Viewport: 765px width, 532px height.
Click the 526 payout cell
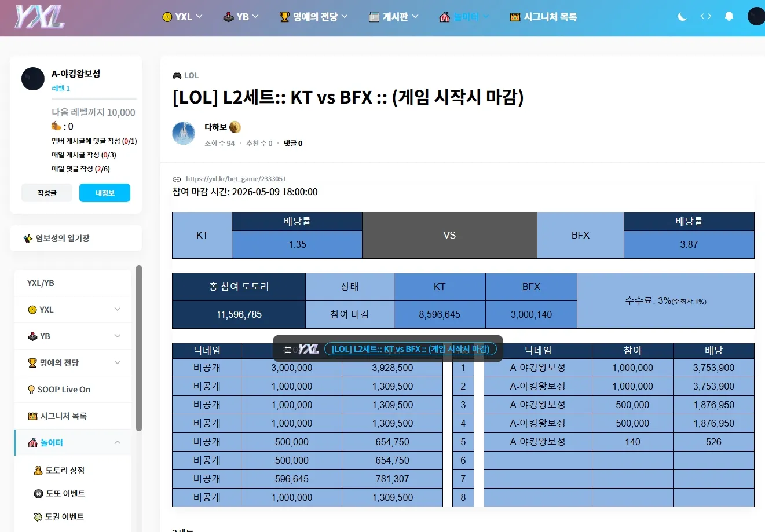coord(713,442)
